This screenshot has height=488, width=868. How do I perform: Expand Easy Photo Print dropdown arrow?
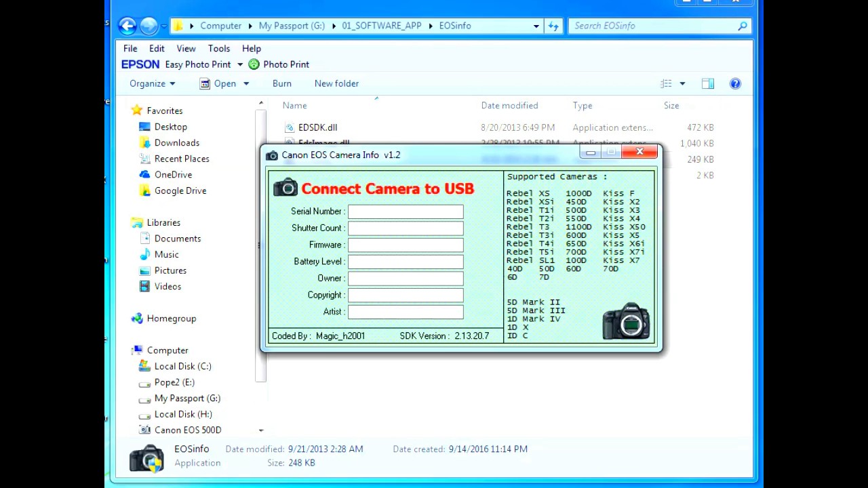click(239, 64)
